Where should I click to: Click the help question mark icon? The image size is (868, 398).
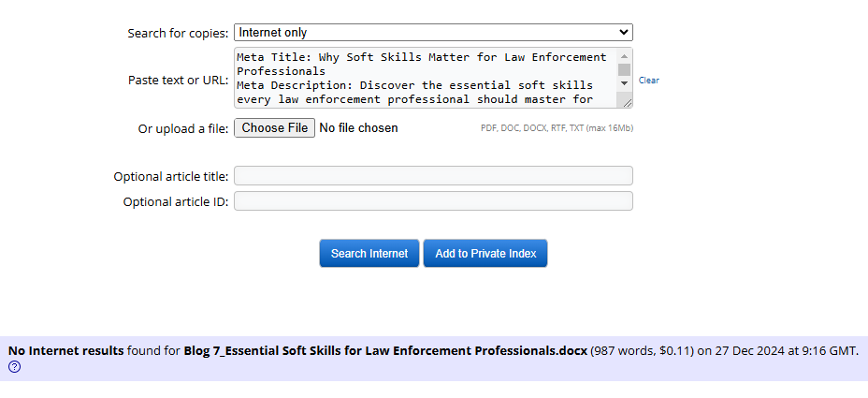[x=14, y=367]
